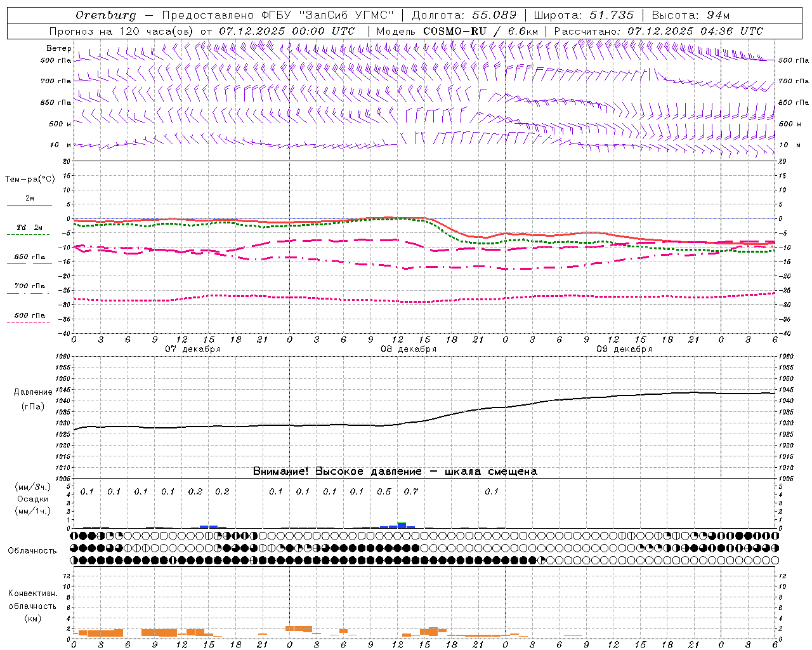Select the Облачность cloud cover label
Image resolution: width=812 pixels, height=650 pixels.
(32, 551)
